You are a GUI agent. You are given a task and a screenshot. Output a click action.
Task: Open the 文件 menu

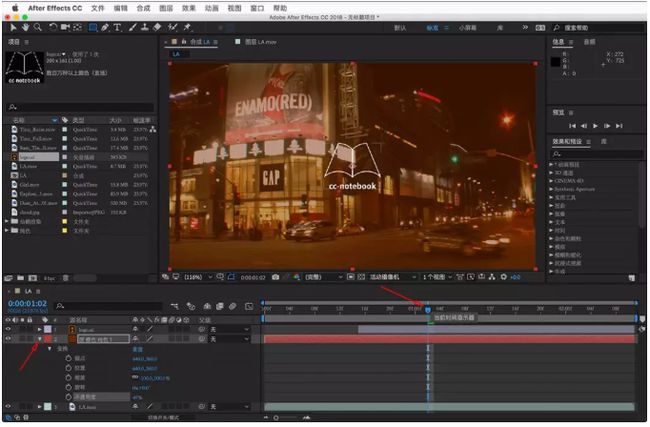98,8
